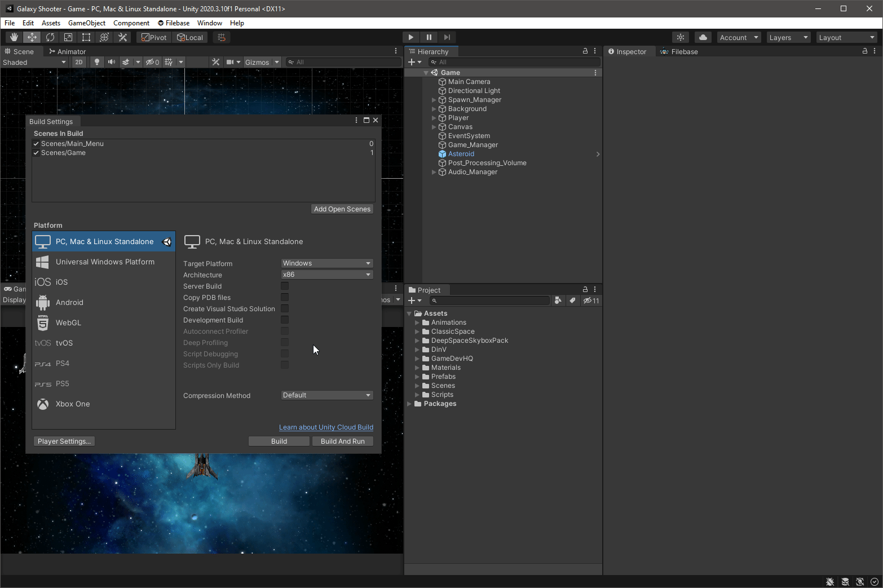
Task: Search by type in Project panel
Action: [x=558, y=300]
